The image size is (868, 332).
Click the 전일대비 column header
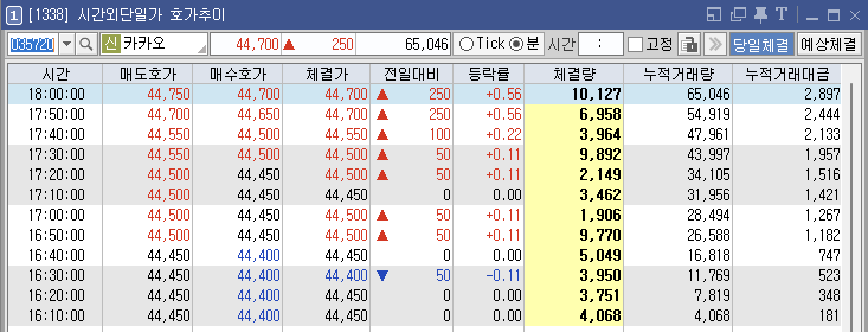coord(412,74)
